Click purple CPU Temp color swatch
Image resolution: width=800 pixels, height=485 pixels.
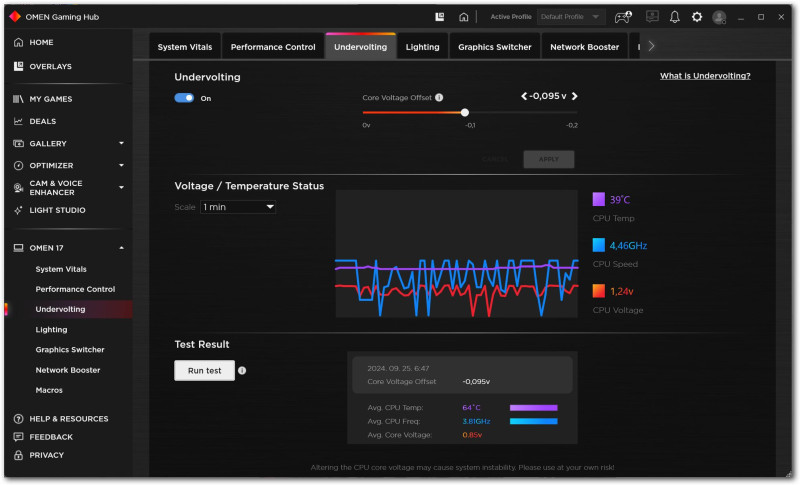pyautogui.click(x=598, y=199)
